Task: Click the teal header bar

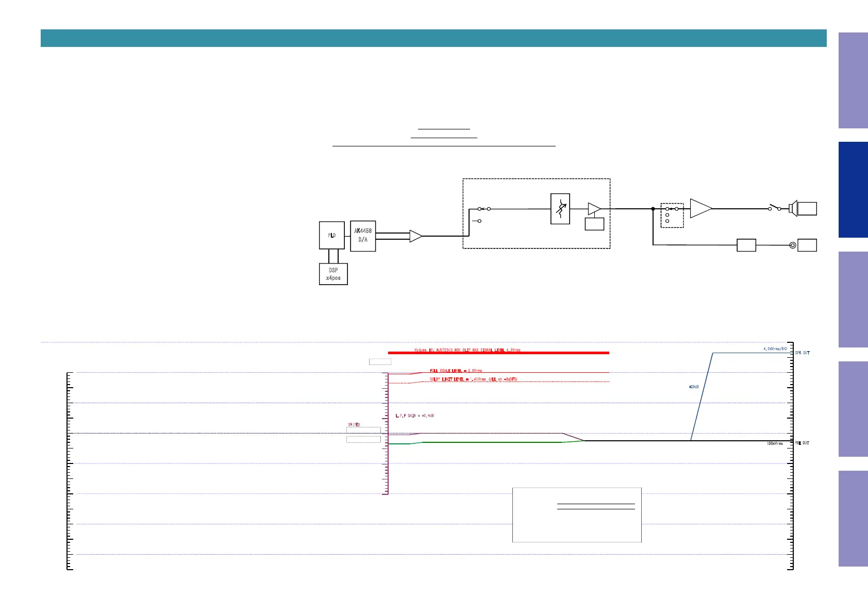Action: click(x=433, y=38)
